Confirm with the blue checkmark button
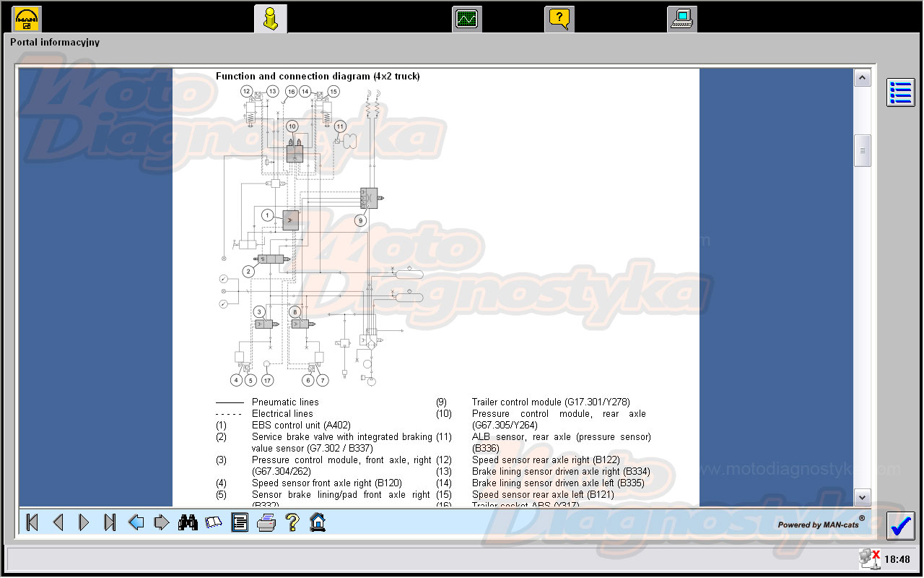Screen dimensions: 924x578 click(901, 525)
